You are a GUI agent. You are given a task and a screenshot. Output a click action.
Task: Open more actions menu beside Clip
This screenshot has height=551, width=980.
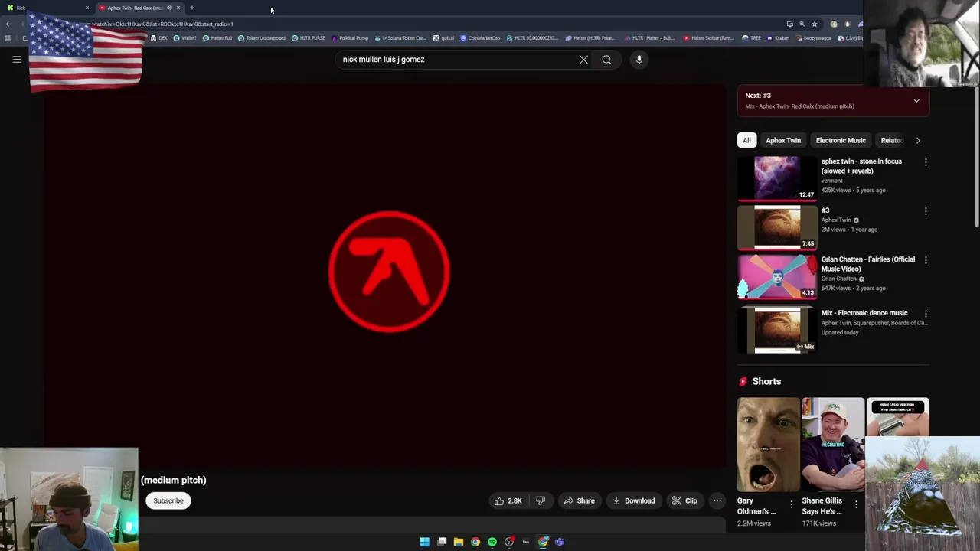point(717,500)
